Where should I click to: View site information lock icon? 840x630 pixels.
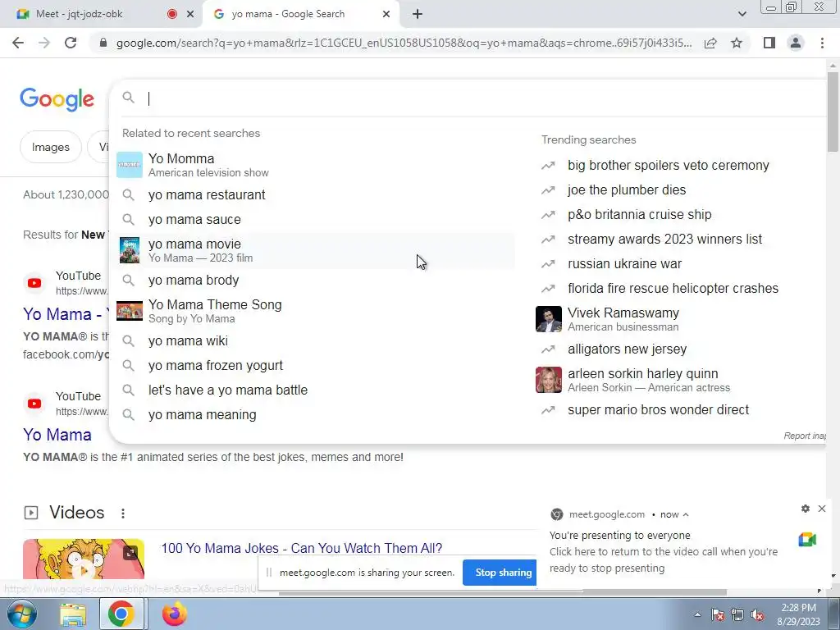click(103, 43)
